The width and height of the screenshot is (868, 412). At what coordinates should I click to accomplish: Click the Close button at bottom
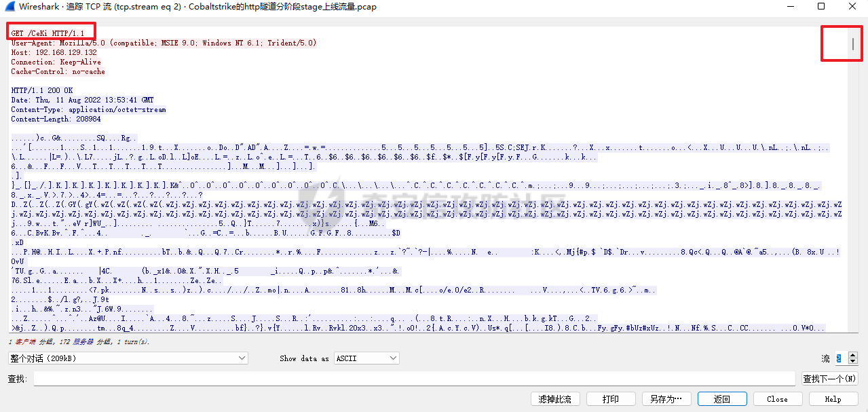click(x=777, y=399)
